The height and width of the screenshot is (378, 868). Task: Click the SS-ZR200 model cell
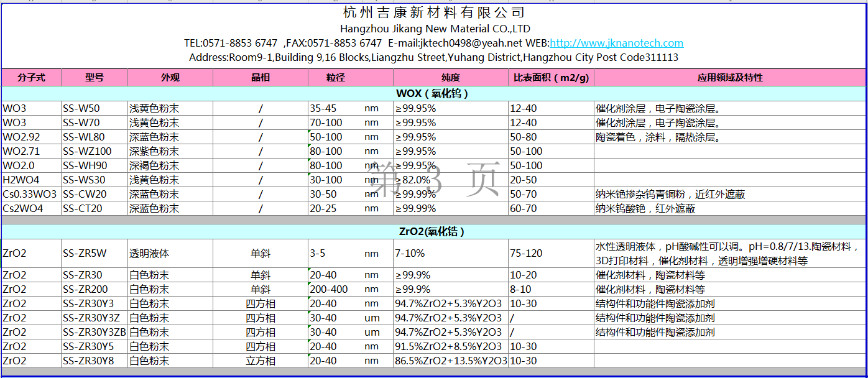tap(95, 289)
